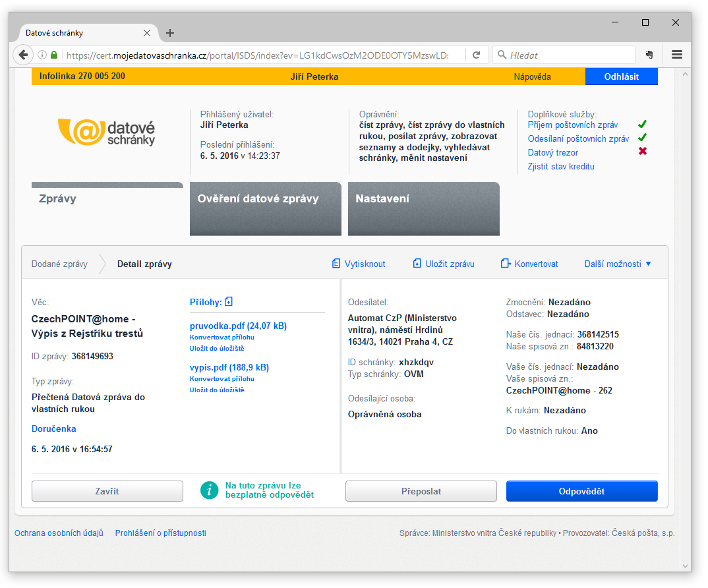Click the page scrollbar up arrow
The height and width of the screenshot is (588, 708).
coord(686,74)
